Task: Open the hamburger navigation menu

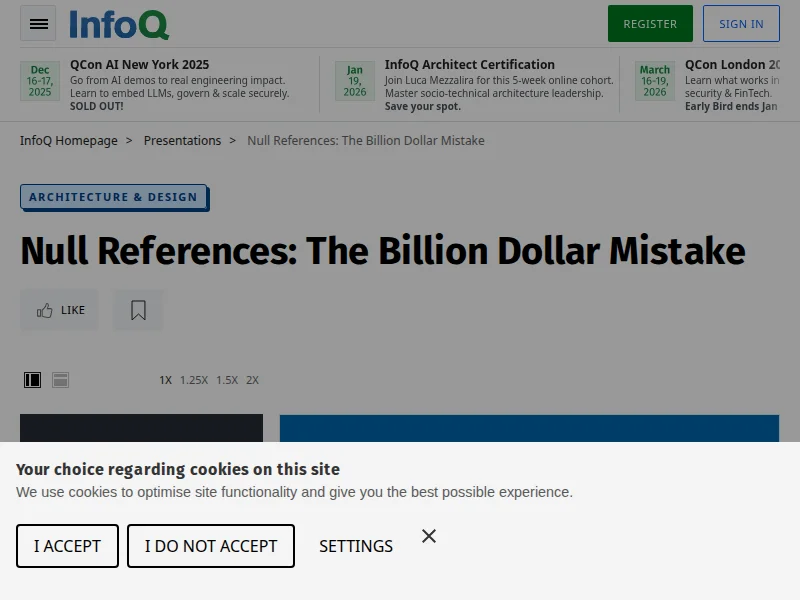Action: click(38, 24)
